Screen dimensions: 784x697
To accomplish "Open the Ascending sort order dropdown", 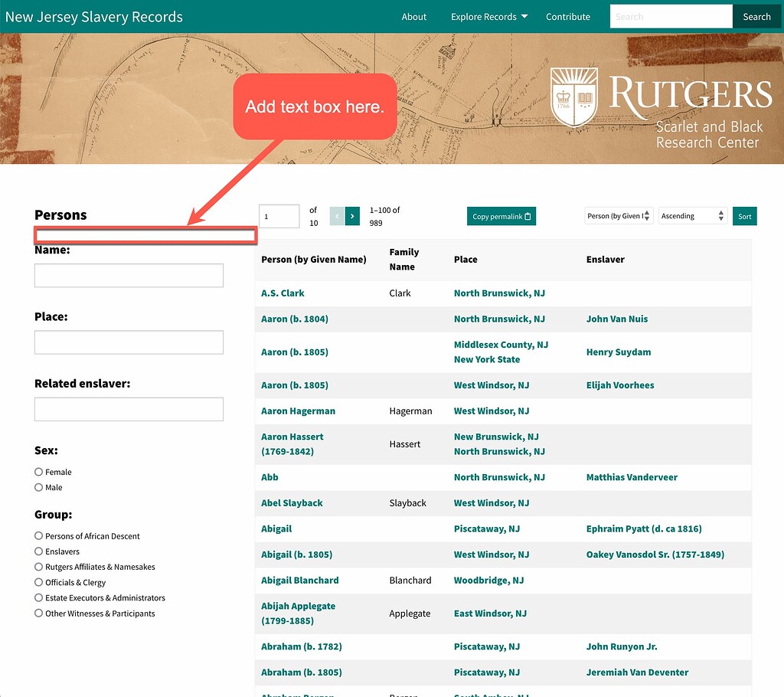I will (691, 216).
